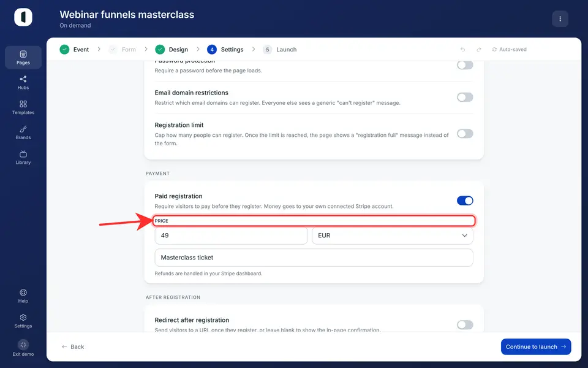Click the On demand subtitle text

(75, 26)
